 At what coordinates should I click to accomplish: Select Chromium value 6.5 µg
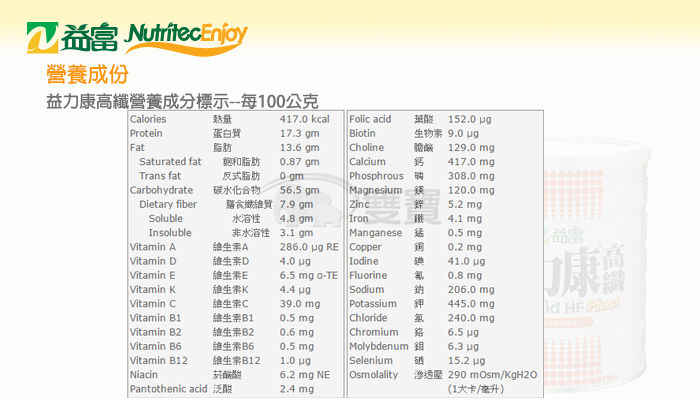tap(463, 333)
